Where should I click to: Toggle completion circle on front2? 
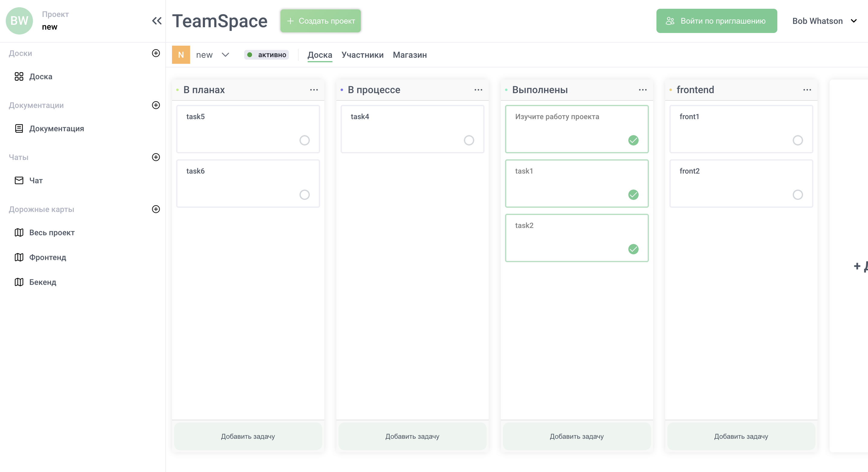pyautogui.click(x=798, y=194)
